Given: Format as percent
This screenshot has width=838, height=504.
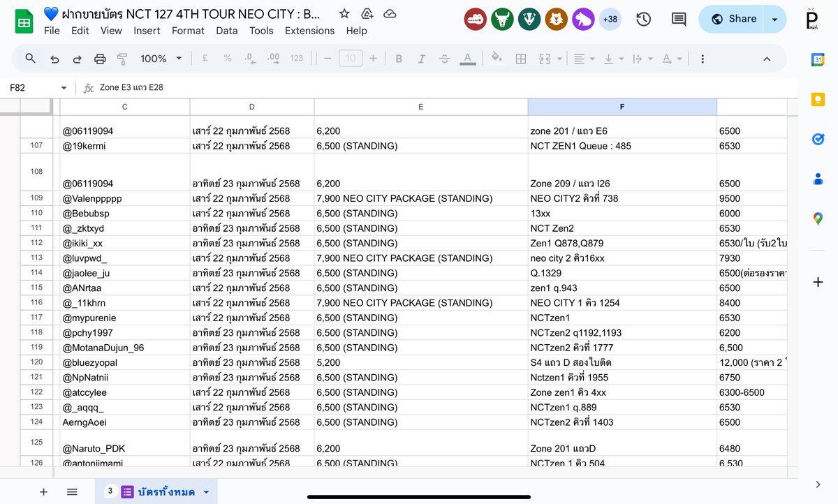Looking at the screenshot, I should (x=228, y=59).
